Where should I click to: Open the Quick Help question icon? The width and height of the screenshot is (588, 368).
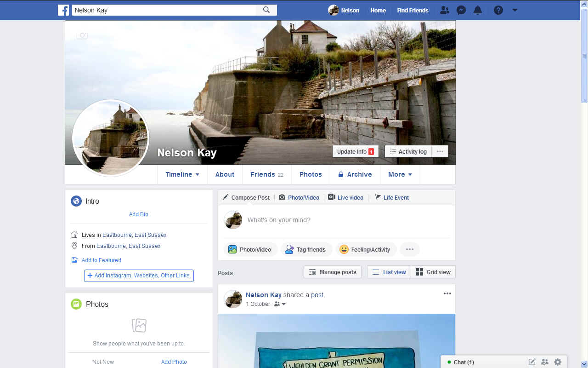[x=498, y=10]
